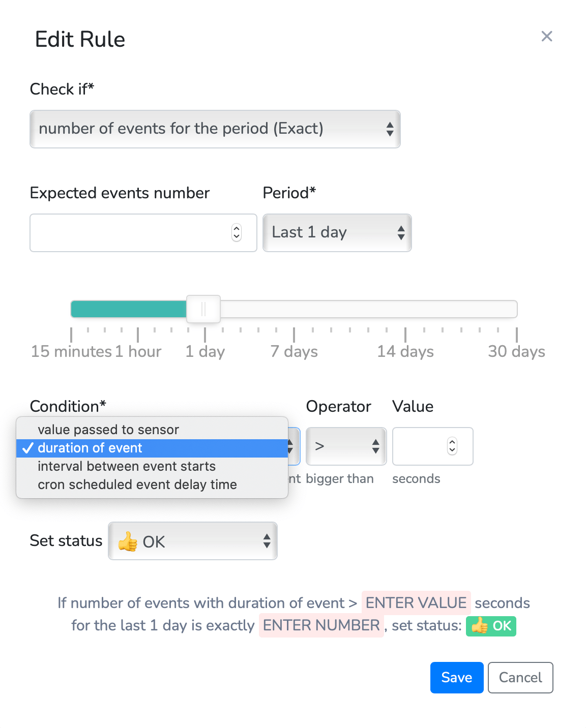Click the Value field stepper arrows
This screenshot has width=586, height=728.
click(x=452, y=446)
